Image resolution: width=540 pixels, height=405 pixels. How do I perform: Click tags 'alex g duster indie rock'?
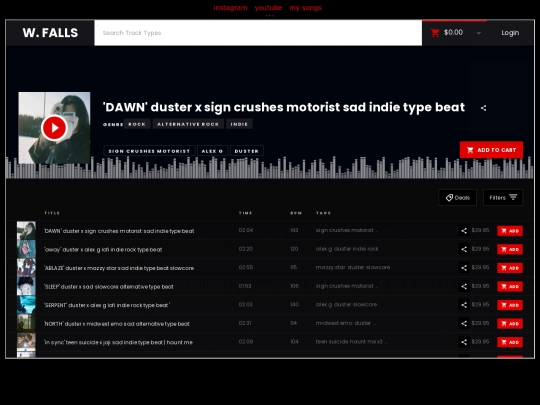point(347,249)
